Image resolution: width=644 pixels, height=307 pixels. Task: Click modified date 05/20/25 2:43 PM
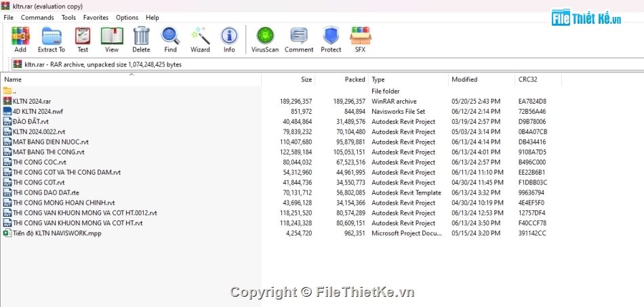(x=476, y=101)
